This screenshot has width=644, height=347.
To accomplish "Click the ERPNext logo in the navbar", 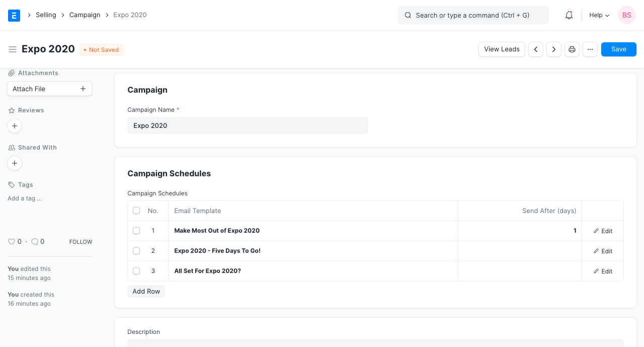I will [x=14, y=15].
